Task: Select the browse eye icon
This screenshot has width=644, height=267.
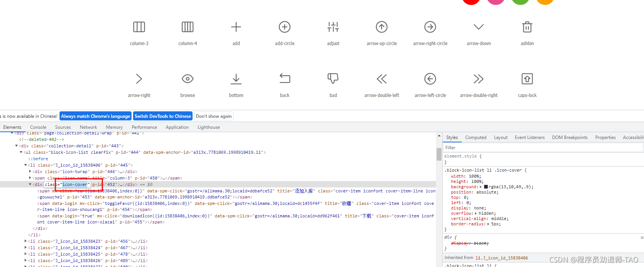Action: tap(188, 79)
